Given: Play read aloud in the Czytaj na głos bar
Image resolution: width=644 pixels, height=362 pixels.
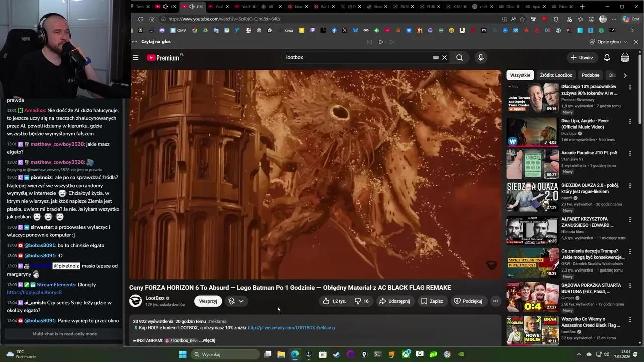Looking at the screenshot, I should [381, 42].
